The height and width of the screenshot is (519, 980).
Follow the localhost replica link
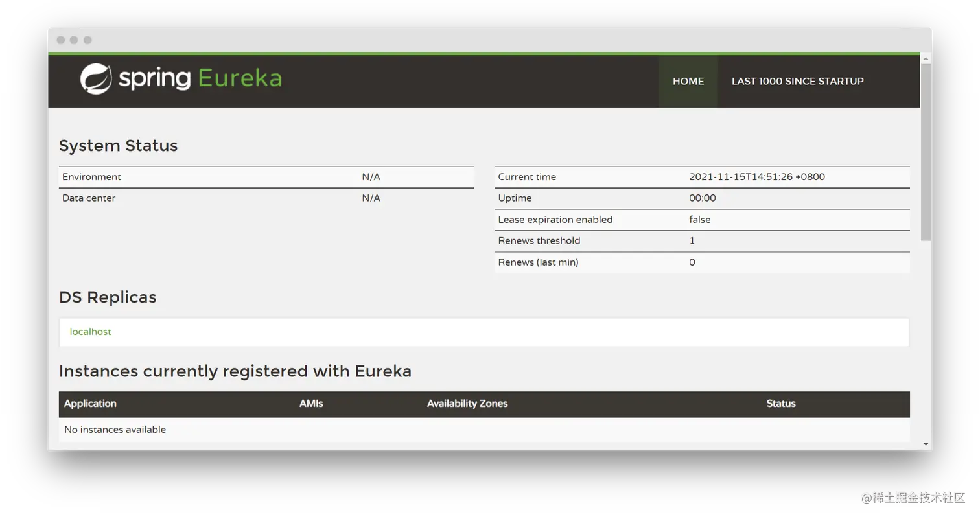[x=91, y=332]
